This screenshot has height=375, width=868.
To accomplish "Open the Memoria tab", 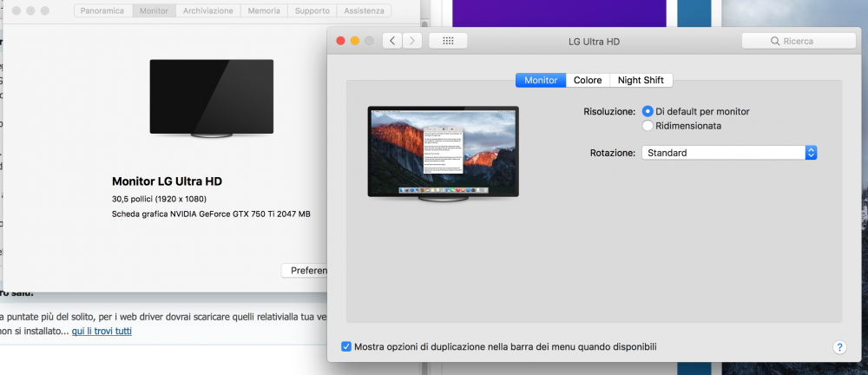I will point(264,10).
